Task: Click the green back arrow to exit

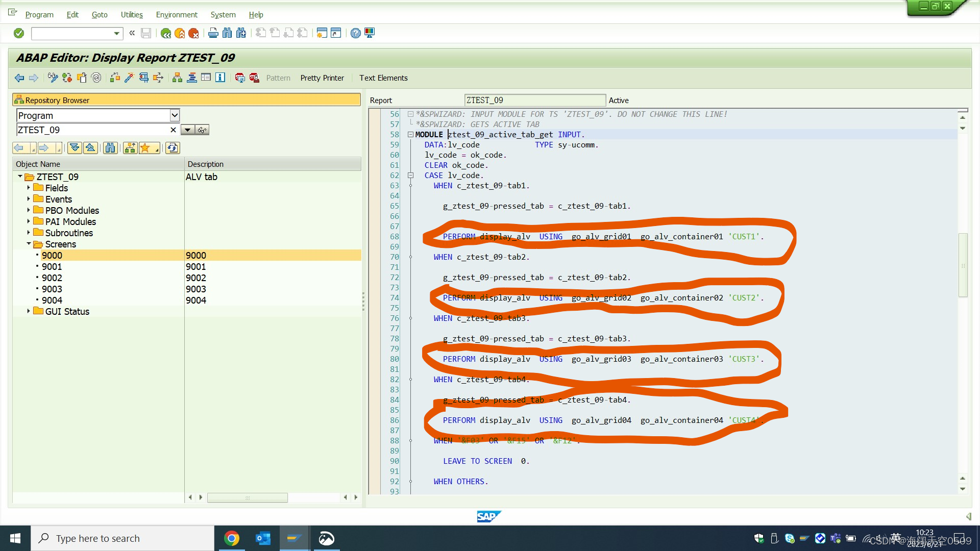Action: [166, 33]
